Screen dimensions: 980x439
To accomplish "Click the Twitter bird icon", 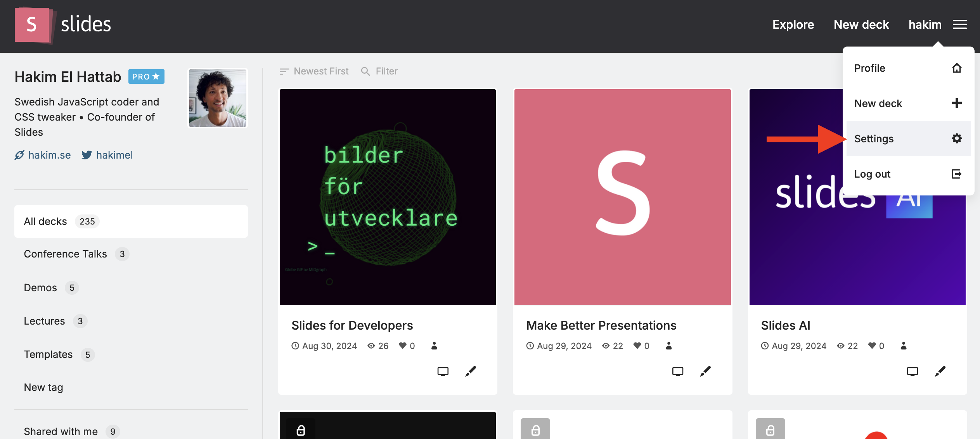I will 87,155.
